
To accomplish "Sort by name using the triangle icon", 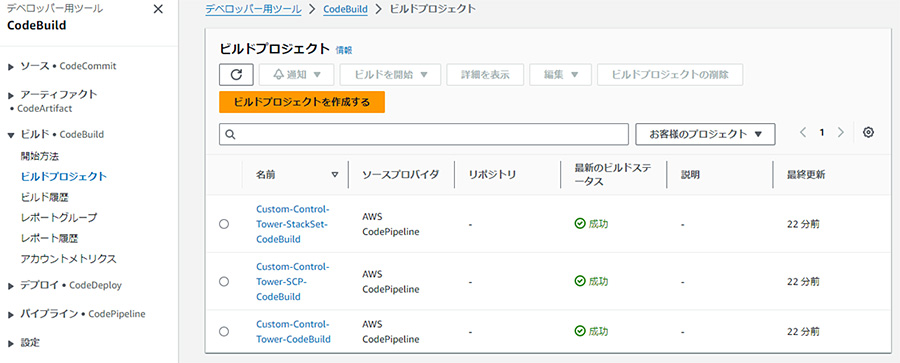I will pos(335,175).
